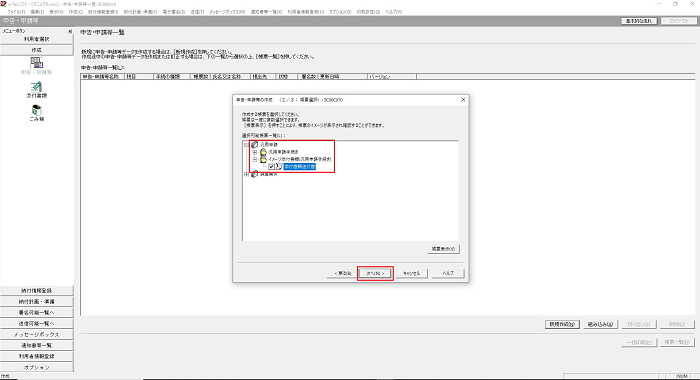Select the highlighted 添付書類送付書 tree item
The image size is (700, 380).
pyautogui.click(x=300, y=167)
